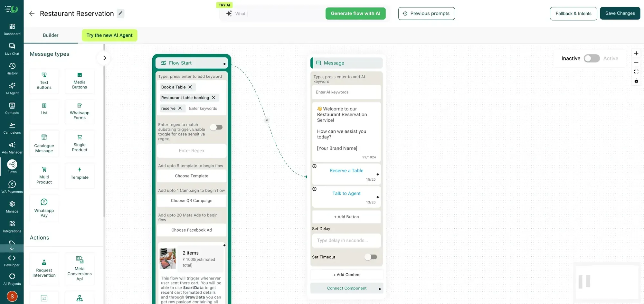644x304 pixels.
Task: Click the Type delay in seconds field
Action: 346,241
